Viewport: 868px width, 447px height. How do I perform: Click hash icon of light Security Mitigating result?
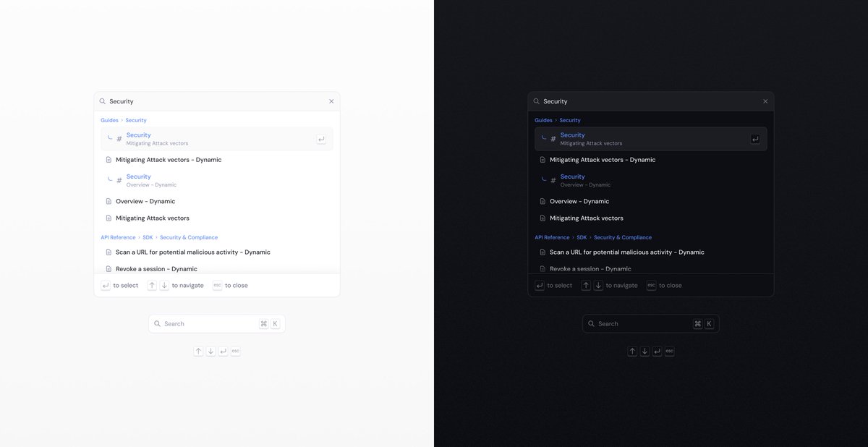point(119,139)
